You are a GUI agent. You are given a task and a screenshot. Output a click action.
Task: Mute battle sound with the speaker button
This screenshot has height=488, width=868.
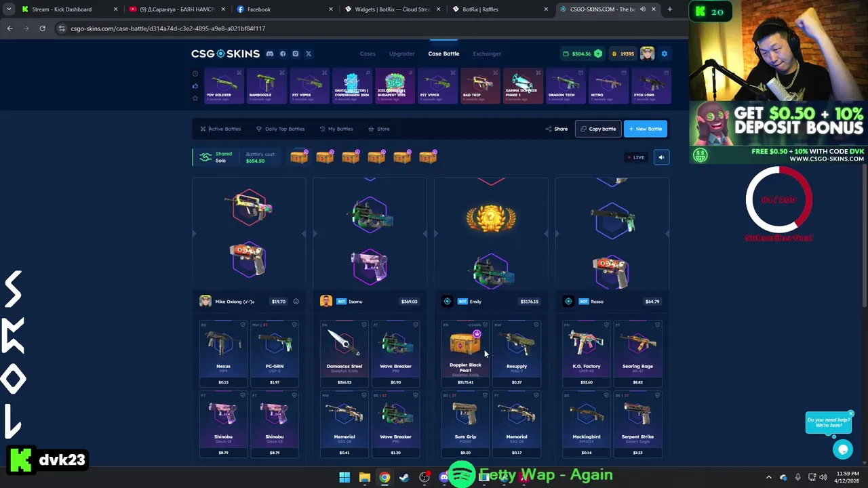point(661,157)
